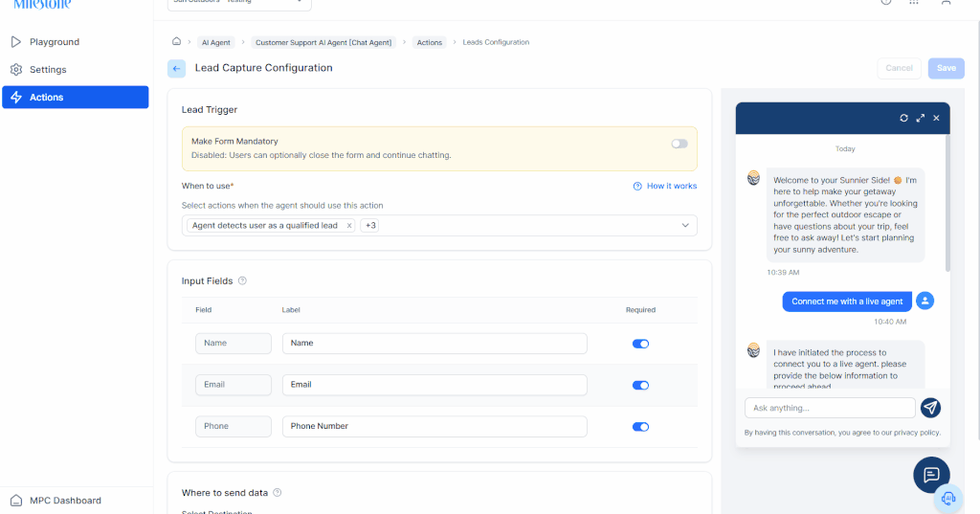Click the MPC Dashboard home icon

tap(16, 501)
